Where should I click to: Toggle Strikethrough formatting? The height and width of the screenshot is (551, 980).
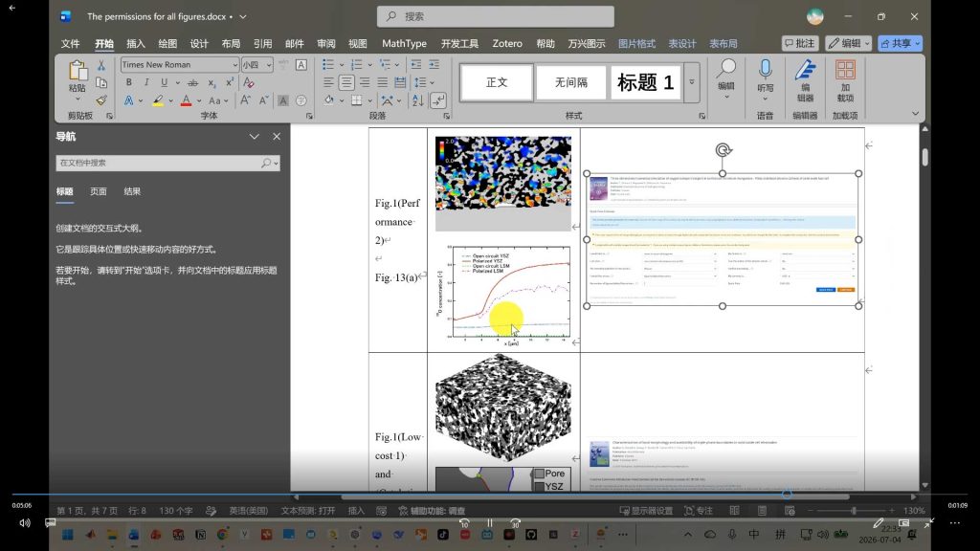(192, 82)
